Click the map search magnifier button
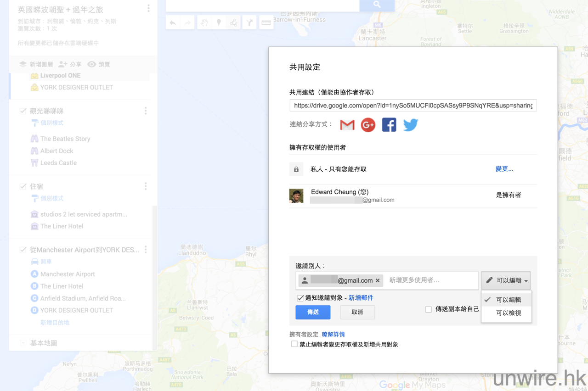588x391 pixels. click(x=377, y=5)
